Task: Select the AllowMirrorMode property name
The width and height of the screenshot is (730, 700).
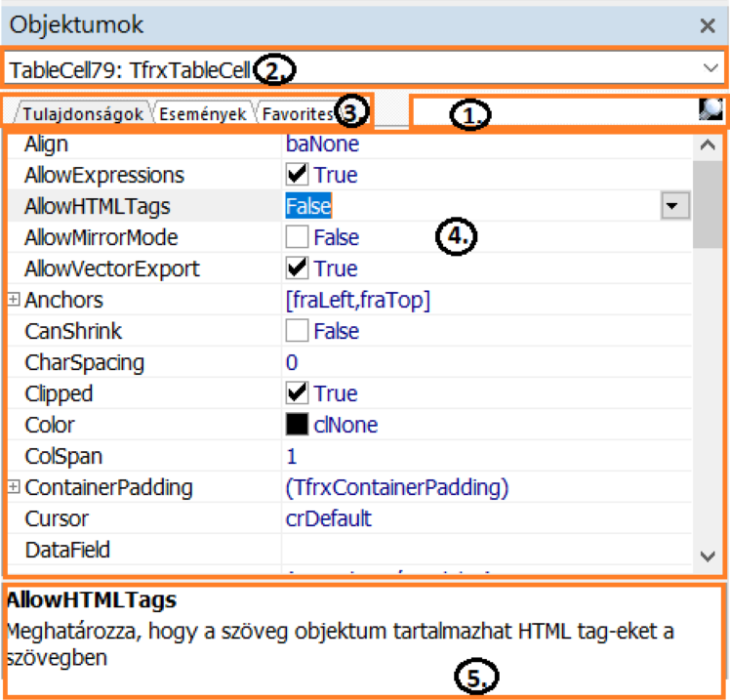Action: pos(101,237)
